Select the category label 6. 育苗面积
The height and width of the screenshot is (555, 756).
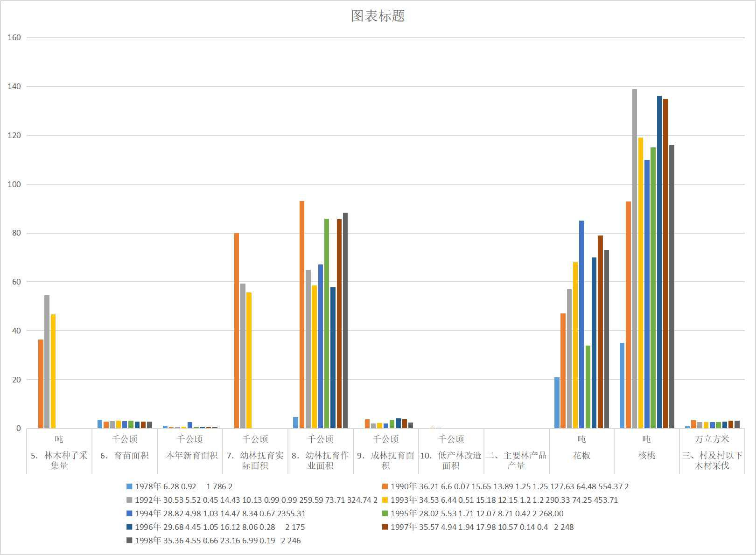[125, 456]
